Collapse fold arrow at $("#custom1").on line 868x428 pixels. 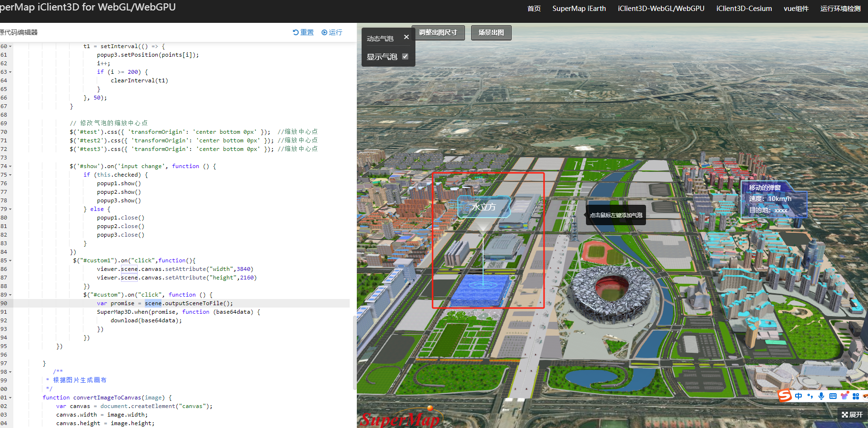pos(10,260)
